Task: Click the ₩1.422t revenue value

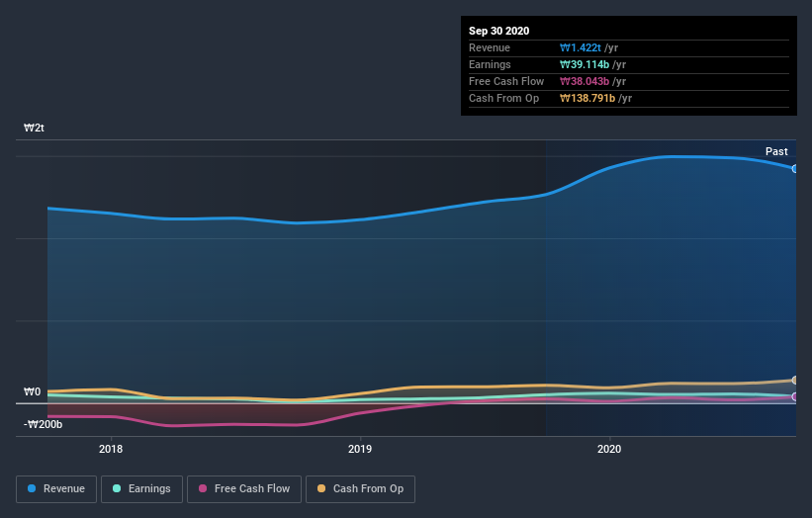Action: click(581, 47)
